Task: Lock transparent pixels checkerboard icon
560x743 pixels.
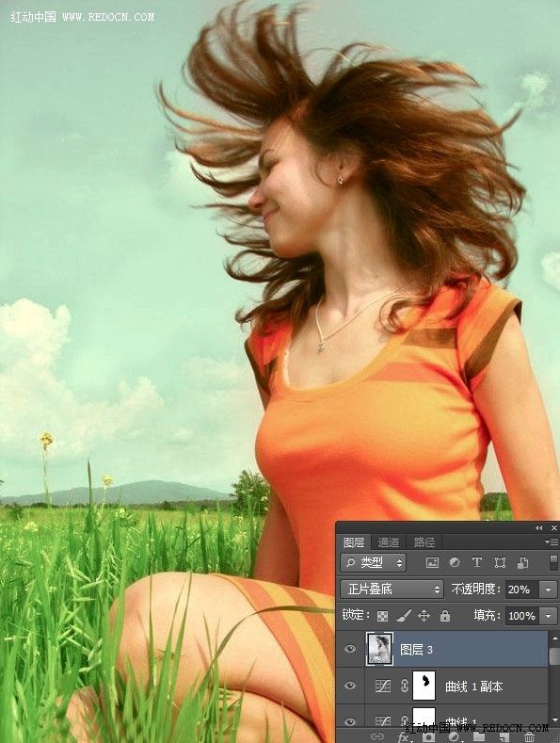Action: tap(382, 616)
